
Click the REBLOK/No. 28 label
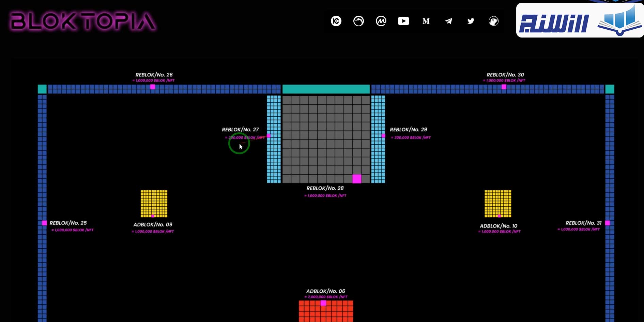click(x=325, y=188)
